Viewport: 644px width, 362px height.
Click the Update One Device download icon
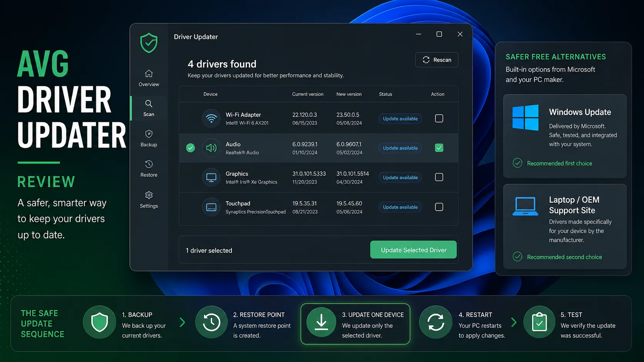click(321, 322)
